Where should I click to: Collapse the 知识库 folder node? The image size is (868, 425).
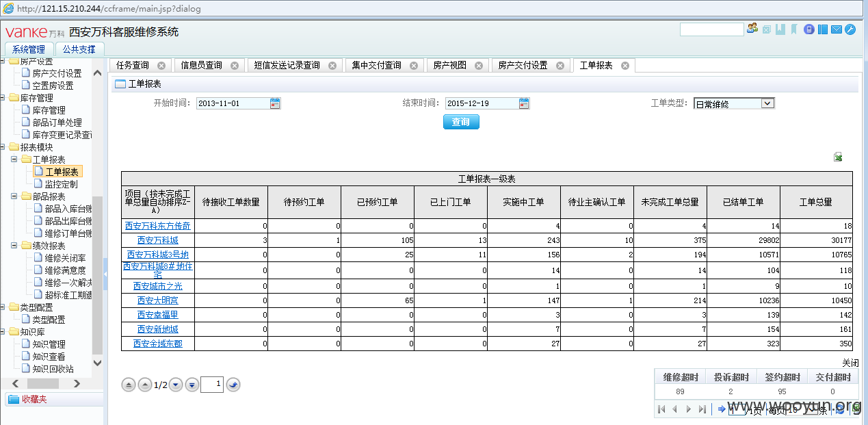tap(3, 332)
